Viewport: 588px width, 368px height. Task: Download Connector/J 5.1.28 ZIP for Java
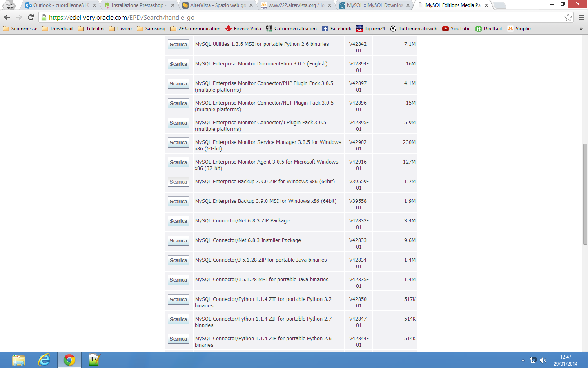click(x=178, y=260)
